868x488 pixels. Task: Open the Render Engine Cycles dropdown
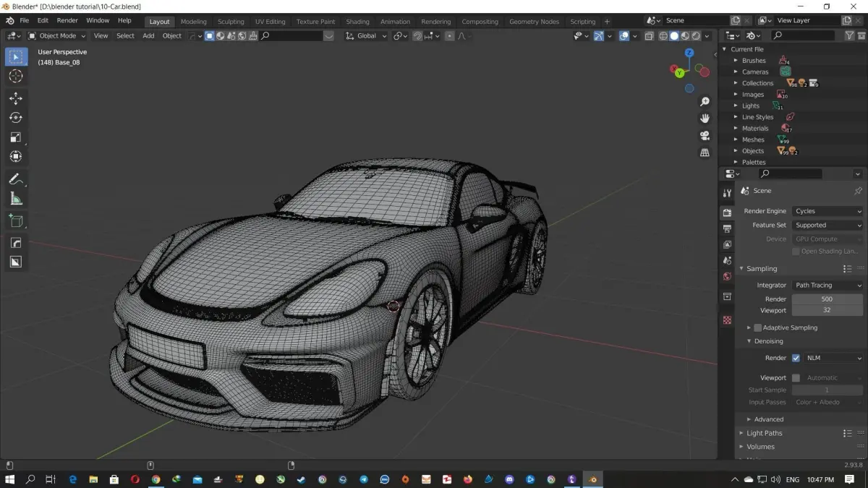pos(827,211)
